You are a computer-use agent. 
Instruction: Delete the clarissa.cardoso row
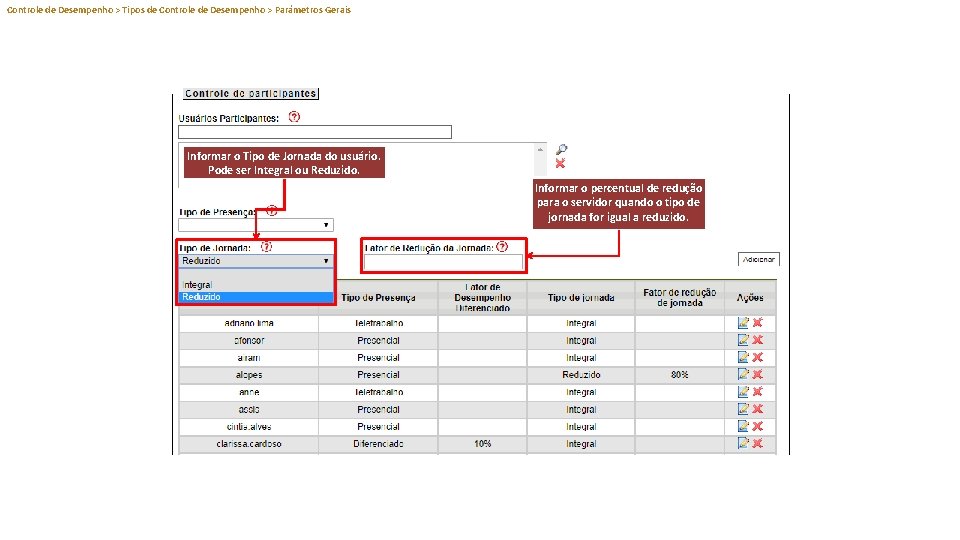(758, 443)
